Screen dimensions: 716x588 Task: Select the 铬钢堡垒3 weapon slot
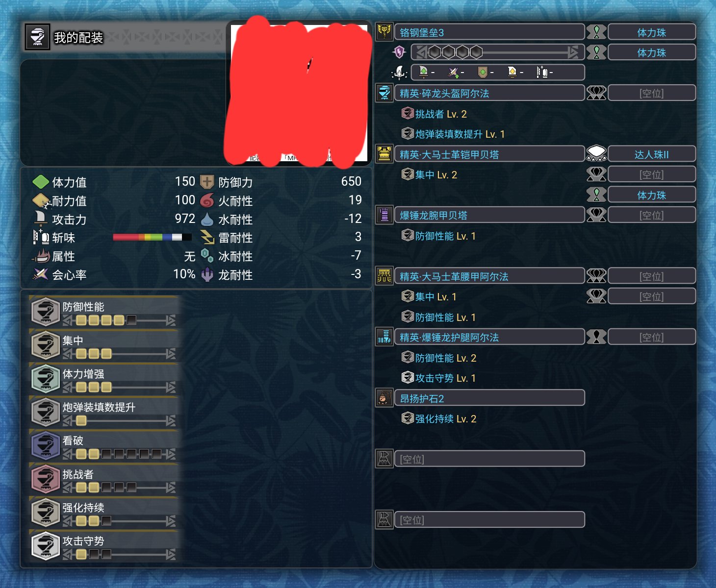489,32
